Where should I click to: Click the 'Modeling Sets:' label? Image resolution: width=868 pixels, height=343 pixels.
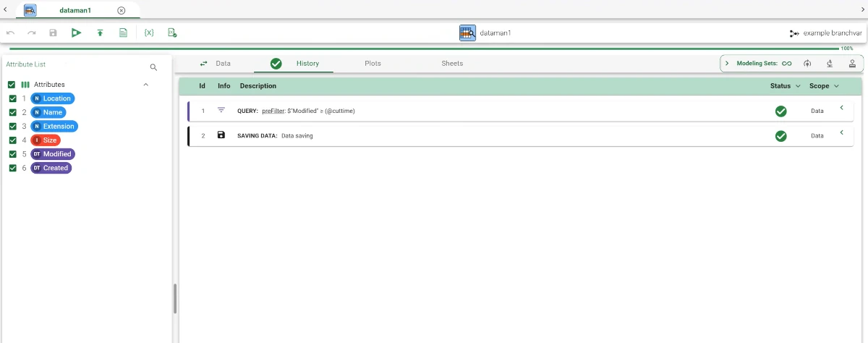[757, 64]
